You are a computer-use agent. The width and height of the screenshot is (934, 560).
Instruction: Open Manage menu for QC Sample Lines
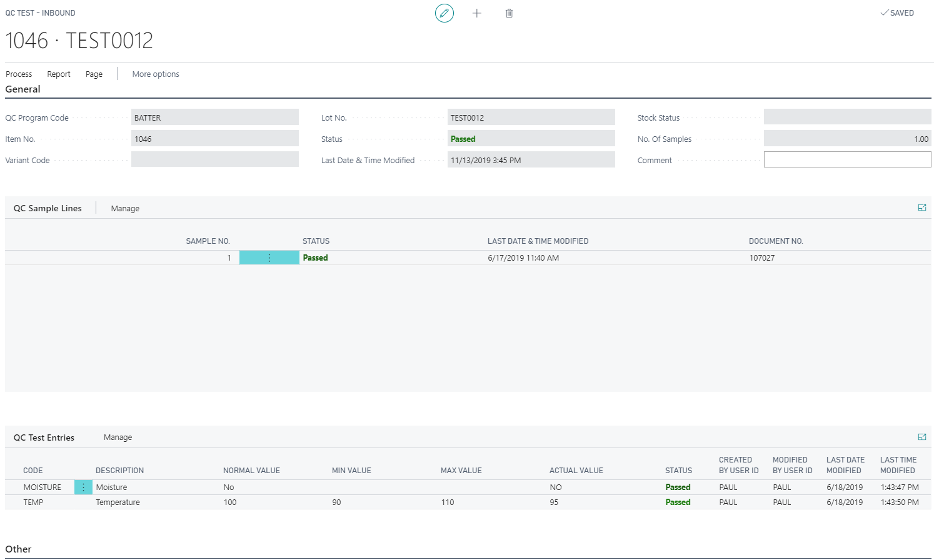tap(125, 209)
